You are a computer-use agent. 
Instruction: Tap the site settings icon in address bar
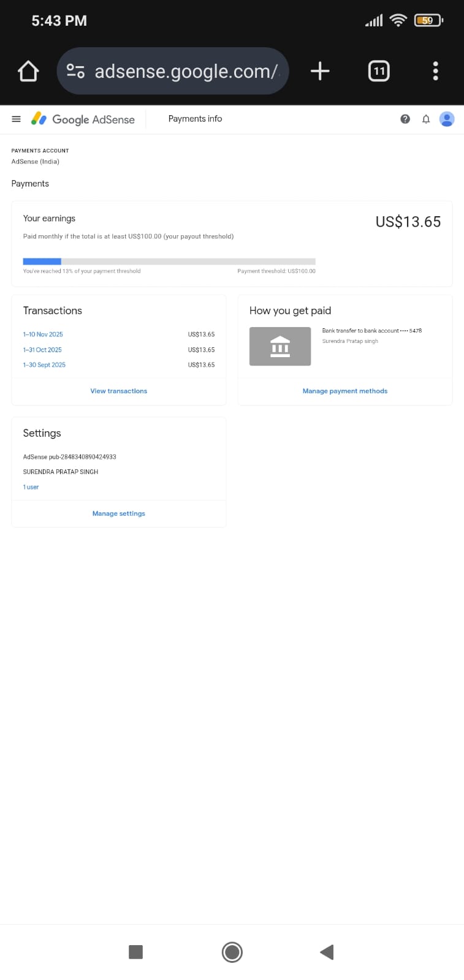pyautogui.click(x=76, y=72)
